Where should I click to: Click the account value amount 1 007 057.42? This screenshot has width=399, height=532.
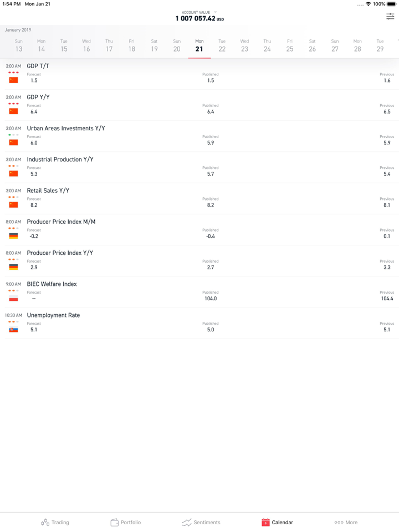point(196,19)
